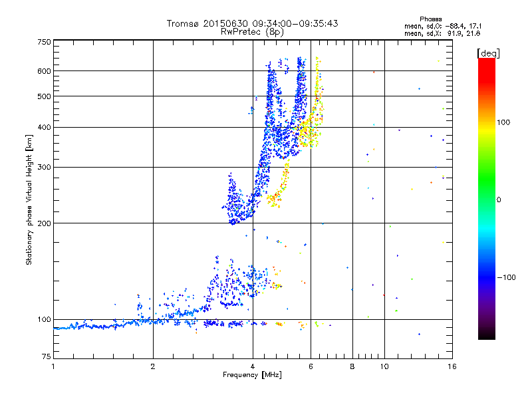Click the black bottom of the phase colorbar

(x=487, y=334)
